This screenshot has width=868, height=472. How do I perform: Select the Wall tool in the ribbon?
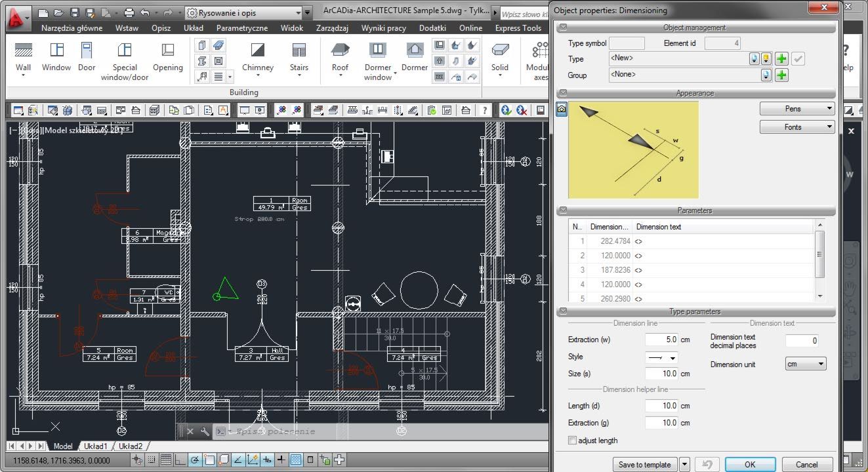coord(24,58)
